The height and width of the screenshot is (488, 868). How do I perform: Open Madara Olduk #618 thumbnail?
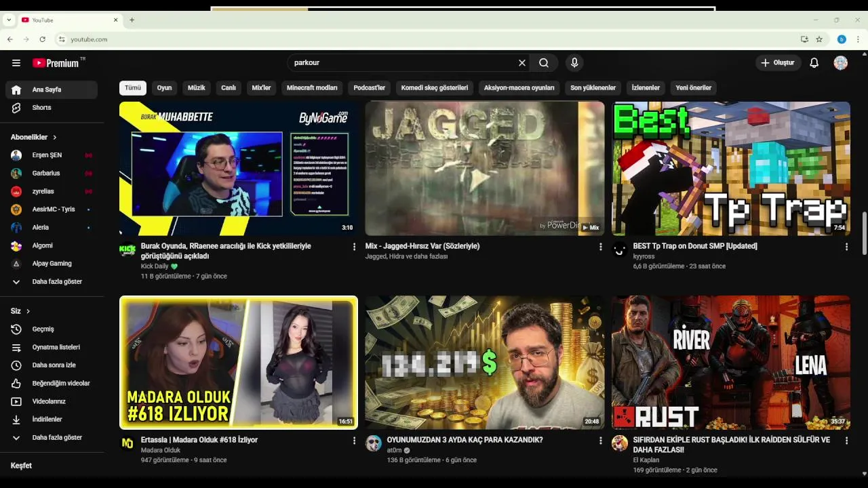(x=239, y=363)
